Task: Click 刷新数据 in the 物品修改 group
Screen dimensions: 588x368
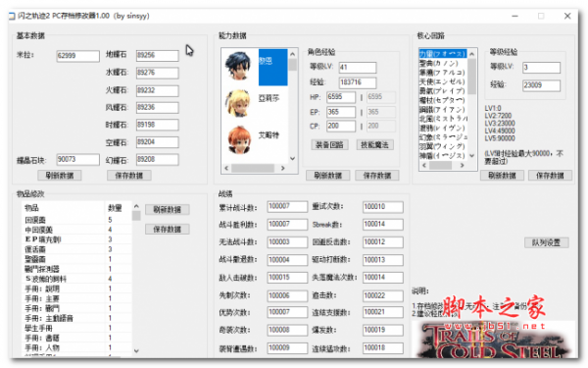Action: 168,210
